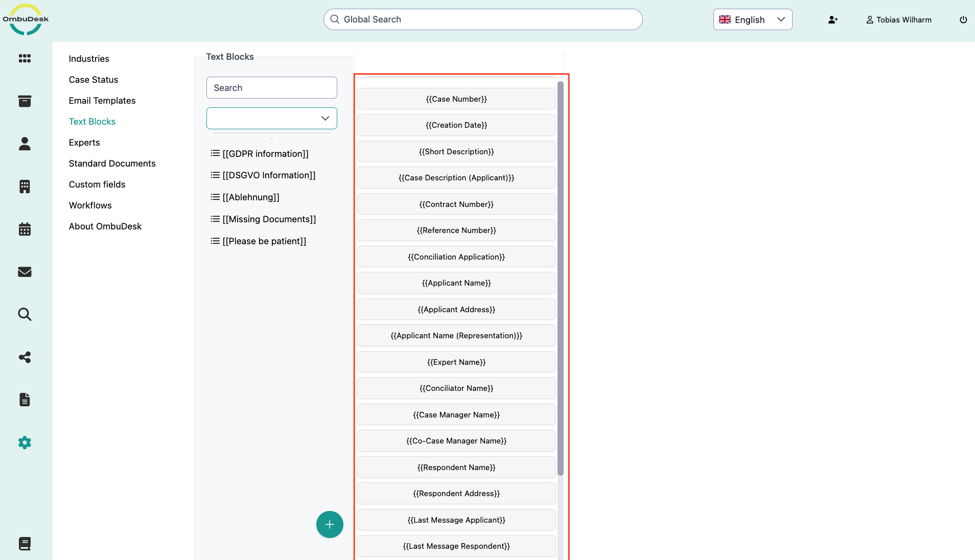975x560 pixels.
Task: Click the add user icon in header
Action: (x=833, y=19)
